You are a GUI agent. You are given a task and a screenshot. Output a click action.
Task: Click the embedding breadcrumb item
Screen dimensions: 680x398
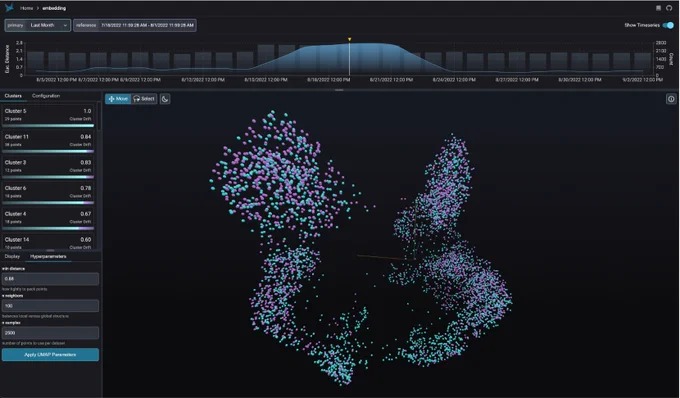[54, 8]
